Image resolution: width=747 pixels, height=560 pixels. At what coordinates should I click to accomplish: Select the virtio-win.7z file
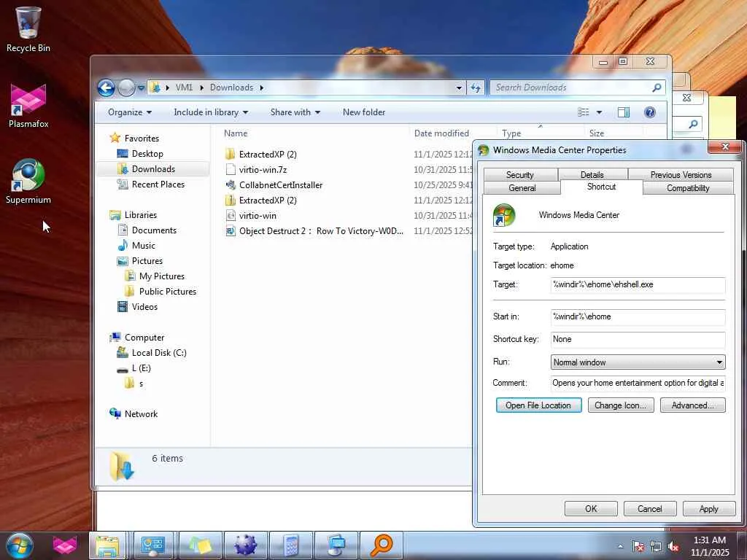263,169
